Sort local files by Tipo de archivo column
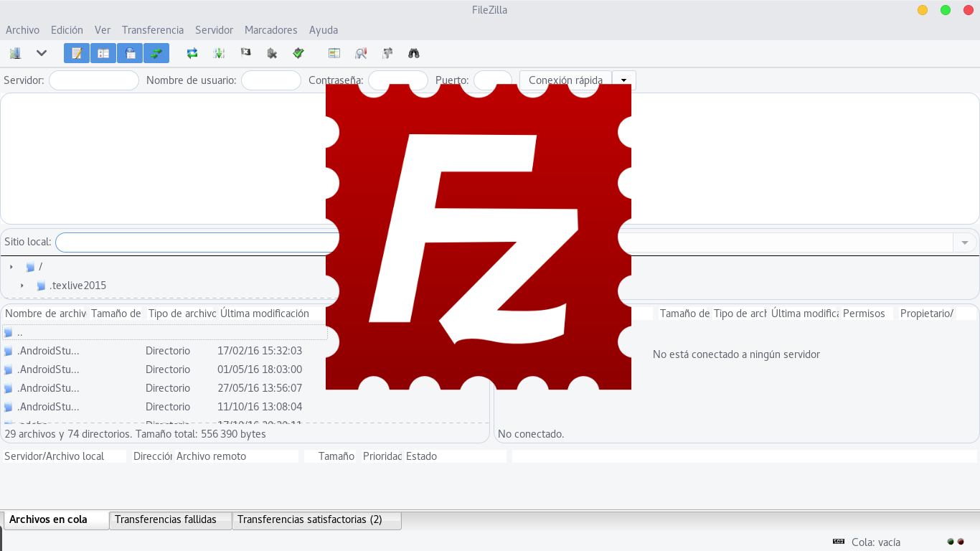The width and height of the screenshot is (980, 551). tap(181, 314)
